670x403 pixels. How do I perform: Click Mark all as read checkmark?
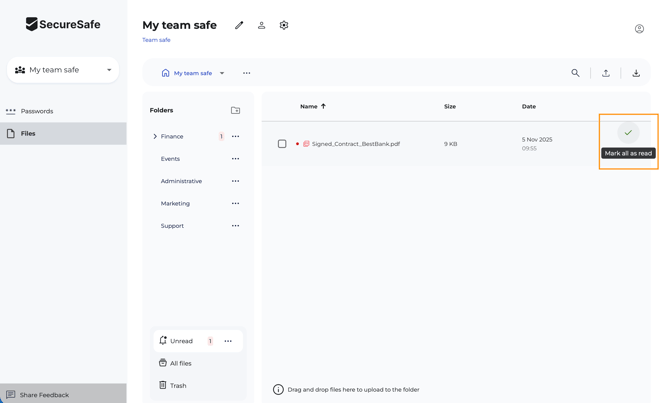(628, 132)
